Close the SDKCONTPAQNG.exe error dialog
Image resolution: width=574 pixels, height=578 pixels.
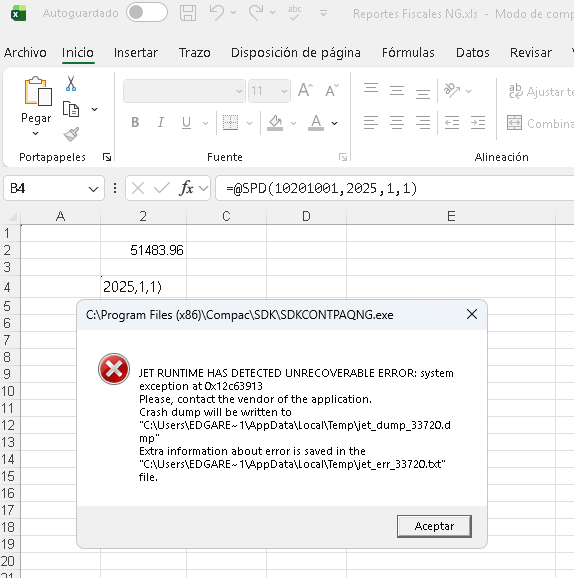(472, 314)
